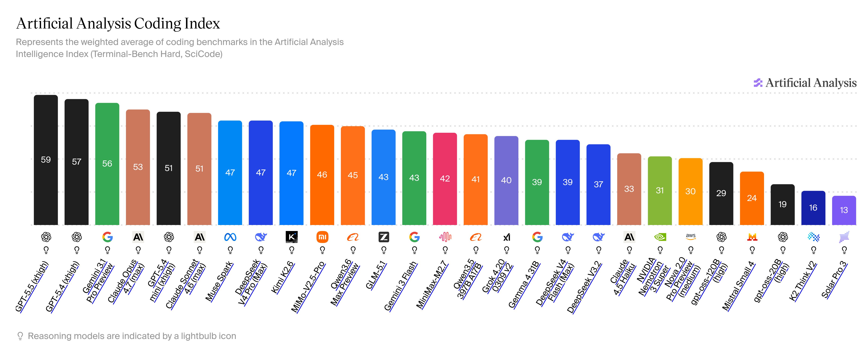The width and height of the screenshot is (868, 354).
Task: Click the MiniMax-M2.7 waveform logo
Action: click(445, 237)
